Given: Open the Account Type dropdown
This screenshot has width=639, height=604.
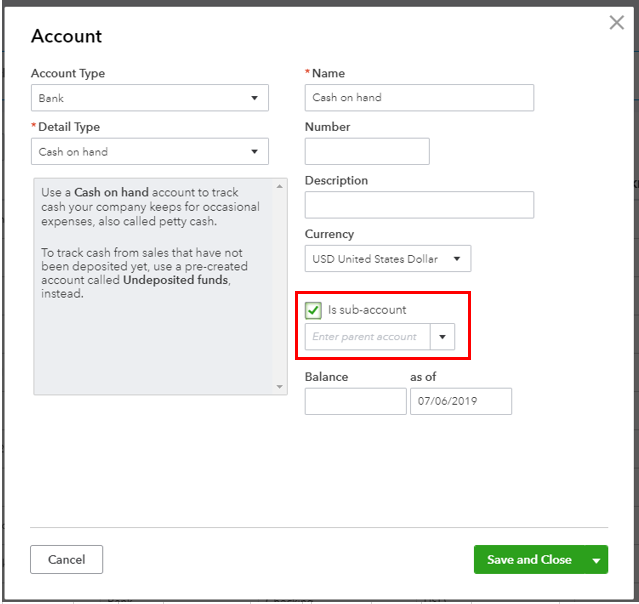Looking at the screenshot, I should coord(150,98).
